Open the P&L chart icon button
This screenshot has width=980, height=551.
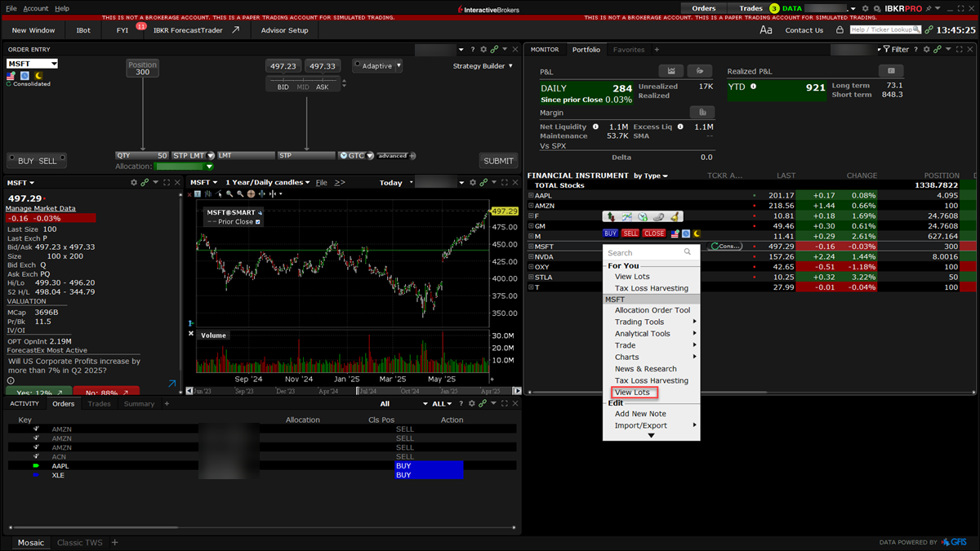670,71
